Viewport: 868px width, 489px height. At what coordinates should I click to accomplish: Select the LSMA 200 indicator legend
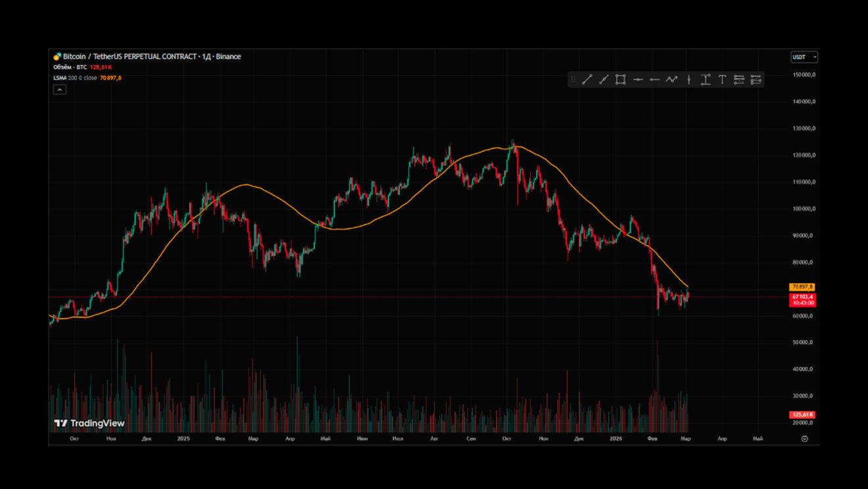75,78
